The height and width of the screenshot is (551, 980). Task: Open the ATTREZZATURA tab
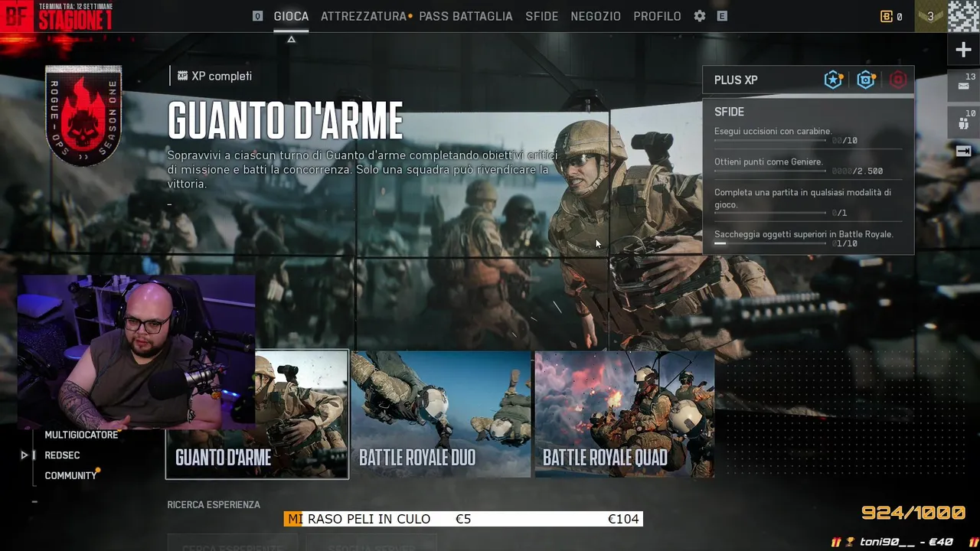click(x=364, y=16)
